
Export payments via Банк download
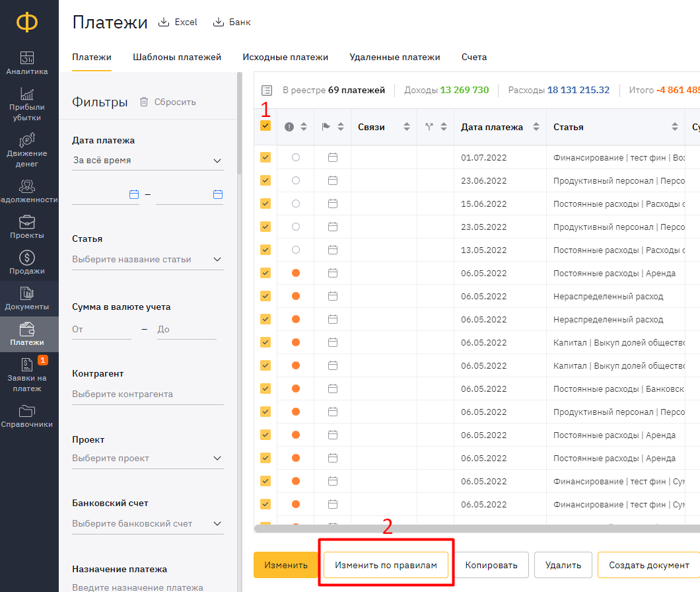pyautogui.click(x=232, y=22)
